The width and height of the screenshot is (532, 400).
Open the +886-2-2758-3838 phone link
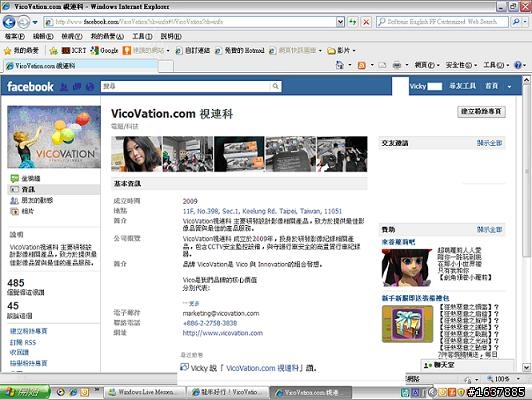click(x=210, y=323)
